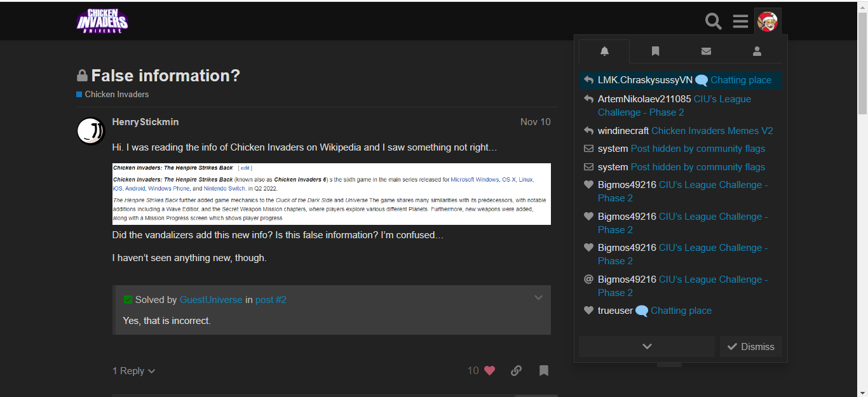The height and width of the screenshot is (397, 868).
Task: Open the search magnifier icon
Action: [714, 22]
